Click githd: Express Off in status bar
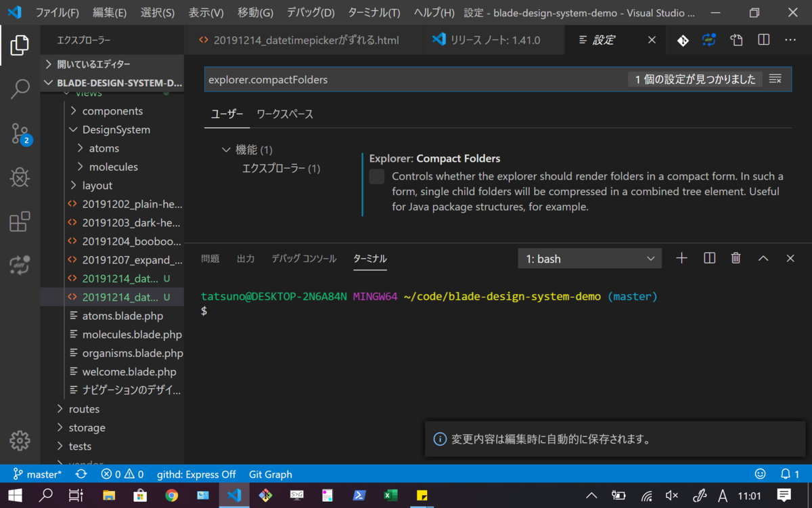Viewport: 812px width, 508px height. click(196, 474)
